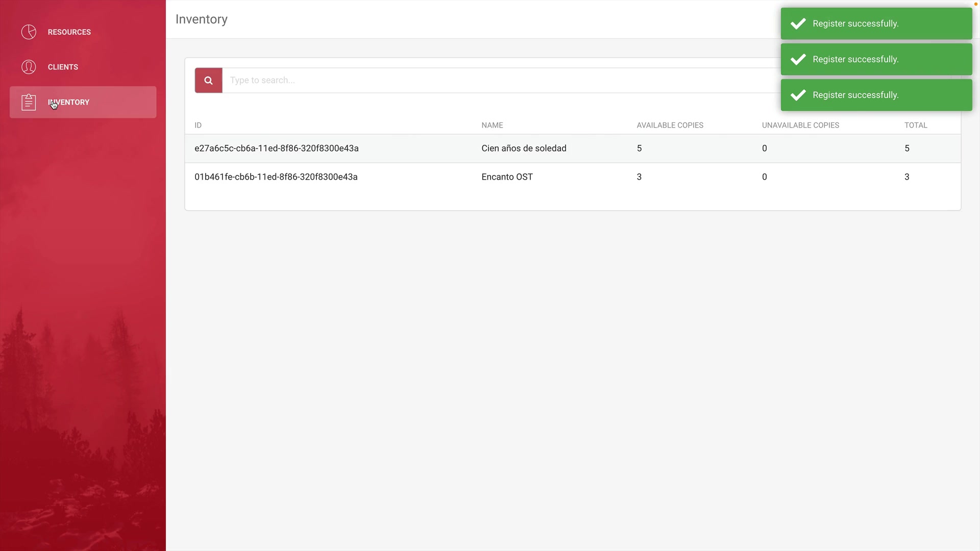Click the Resources pie chart icon
This screenshot has width=980, height=551.
pyautogui.click(x=29, y=32)
